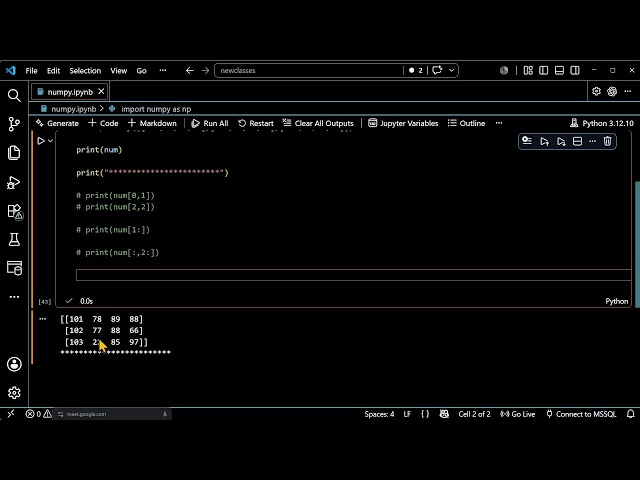Screen dimensions: 640x480
Task: Open the Run and Debug view
Action: [x=14, y=182]
